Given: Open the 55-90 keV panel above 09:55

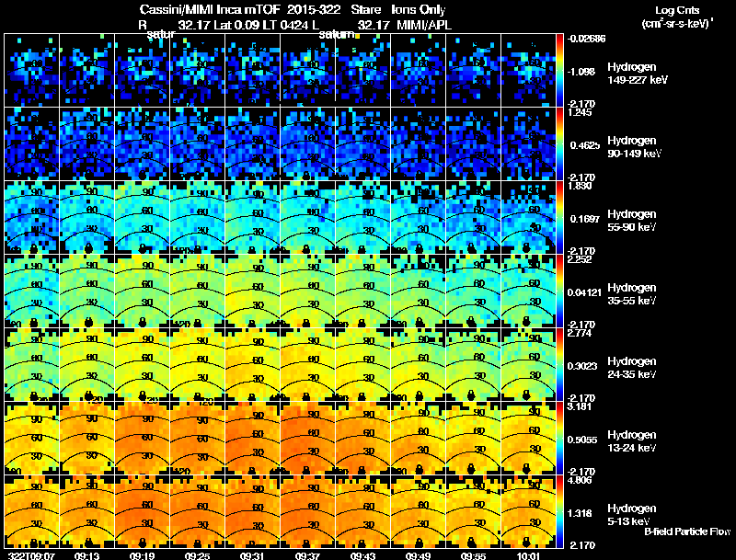Looking at the screenshot, I should pyautogui.click(x=473, y=217).
